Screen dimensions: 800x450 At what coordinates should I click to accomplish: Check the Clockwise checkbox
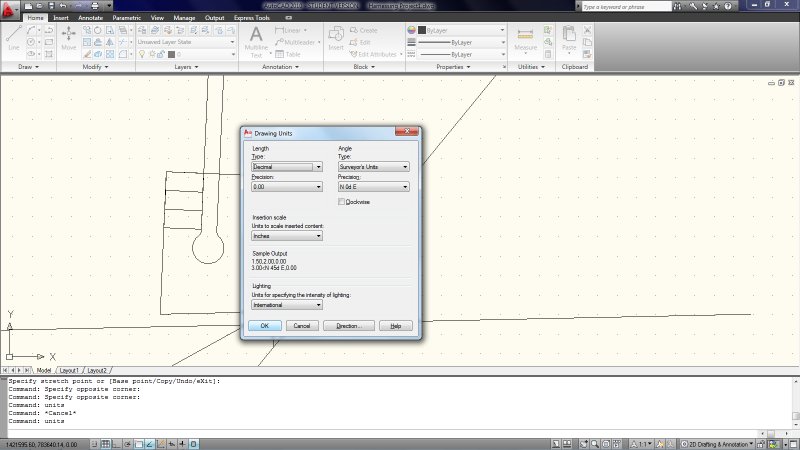341,202
